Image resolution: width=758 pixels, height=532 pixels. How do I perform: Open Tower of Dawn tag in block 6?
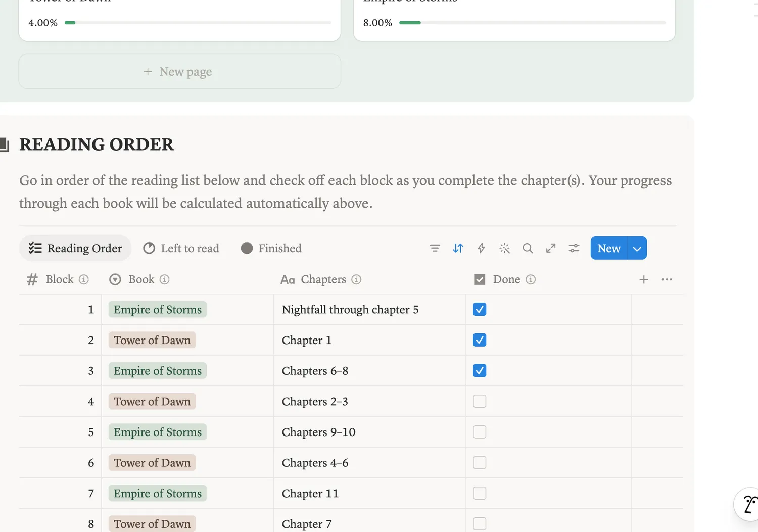(152, 463)
